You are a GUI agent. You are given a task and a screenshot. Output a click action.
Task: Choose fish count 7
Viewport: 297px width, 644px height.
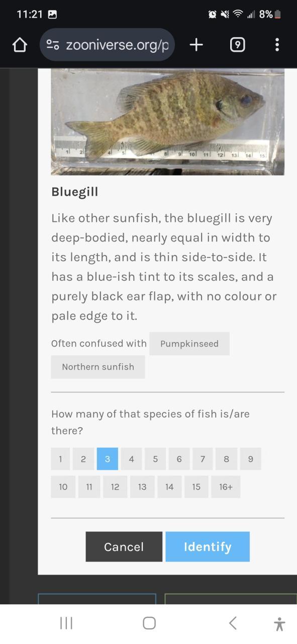click(x=203, y=459)
